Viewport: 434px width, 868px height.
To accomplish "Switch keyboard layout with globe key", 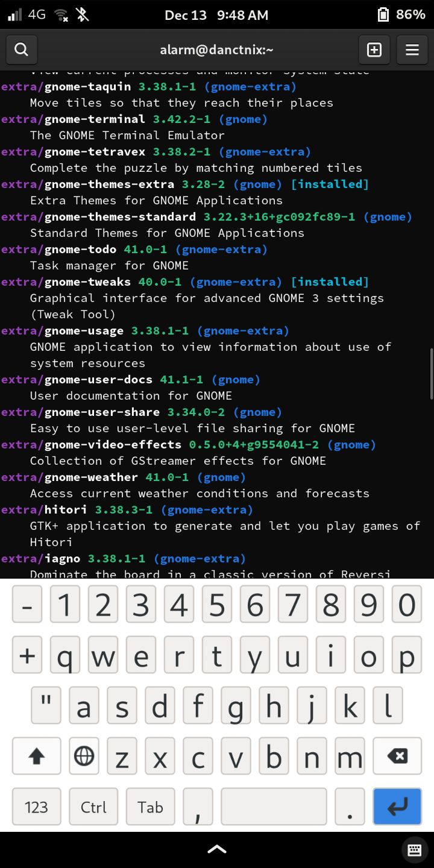I will [x=84, y=755].
